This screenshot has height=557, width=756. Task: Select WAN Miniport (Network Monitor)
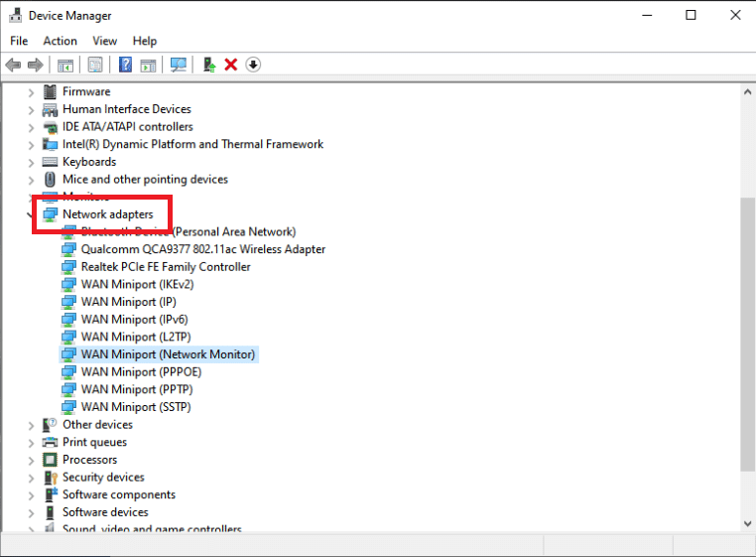click(168, 354)
